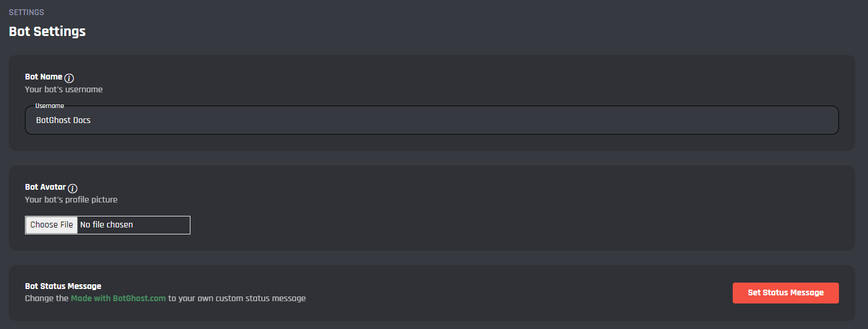
Task: Click "to your own custom status message" text
Action: [237, 298]
